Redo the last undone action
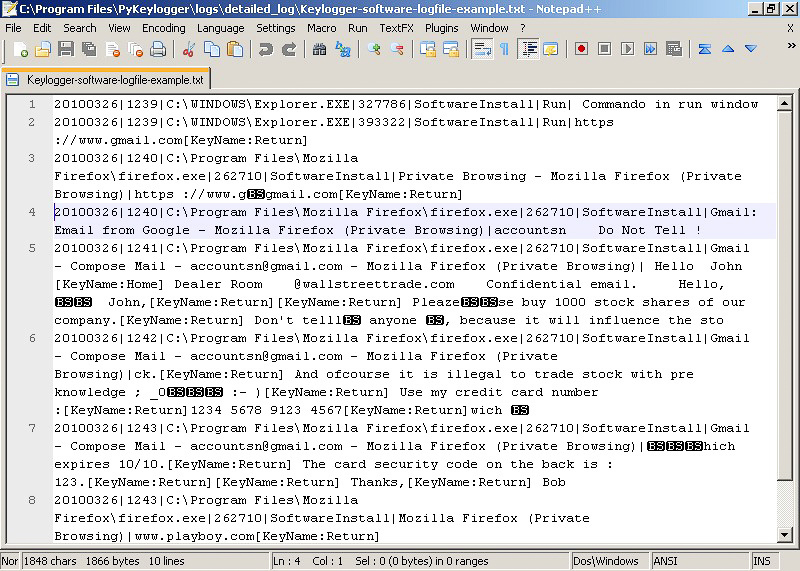Viewport: 800px width, 571px height. tap(289, 49)
